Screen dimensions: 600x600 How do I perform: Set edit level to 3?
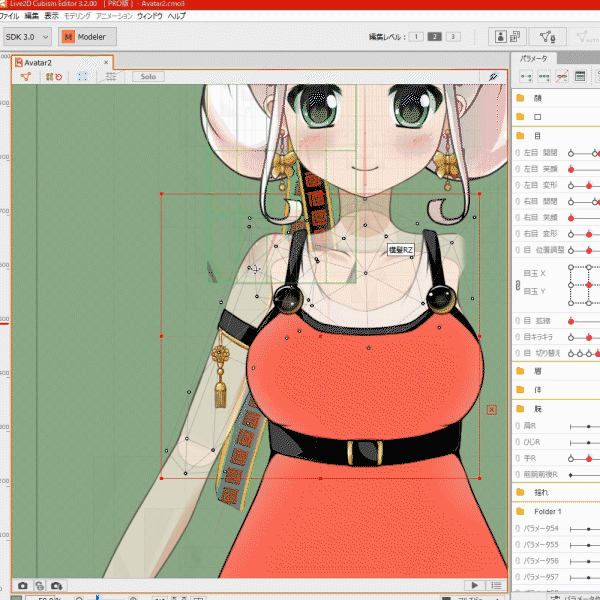pos(453,36)
